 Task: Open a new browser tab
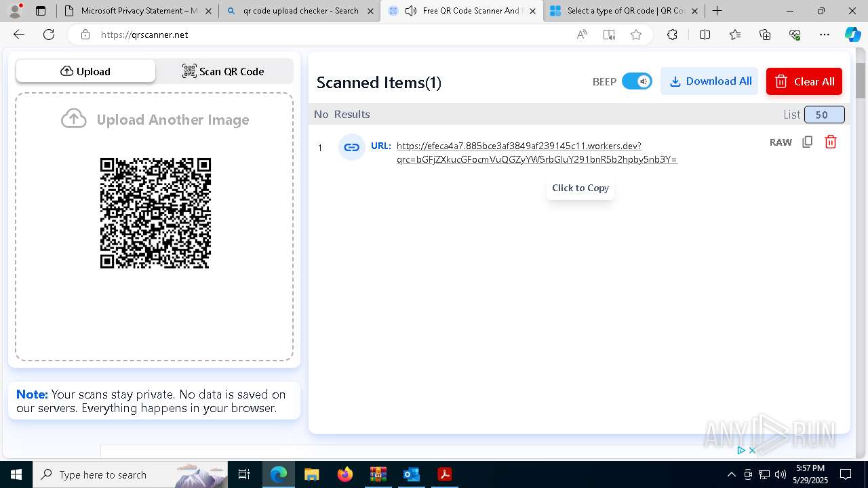coord(717,11)
